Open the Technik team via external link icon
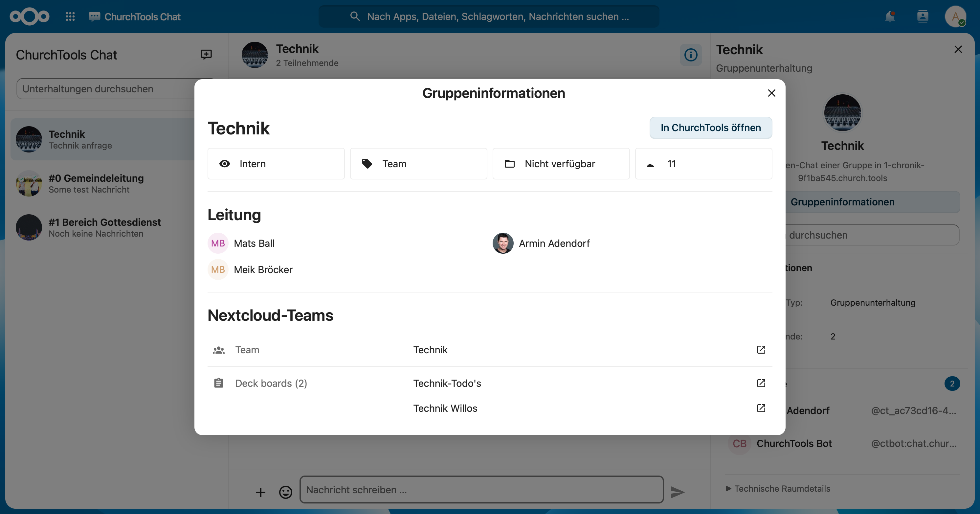The height and width of the screenshot is (514, 980). [x=761, y=350]
